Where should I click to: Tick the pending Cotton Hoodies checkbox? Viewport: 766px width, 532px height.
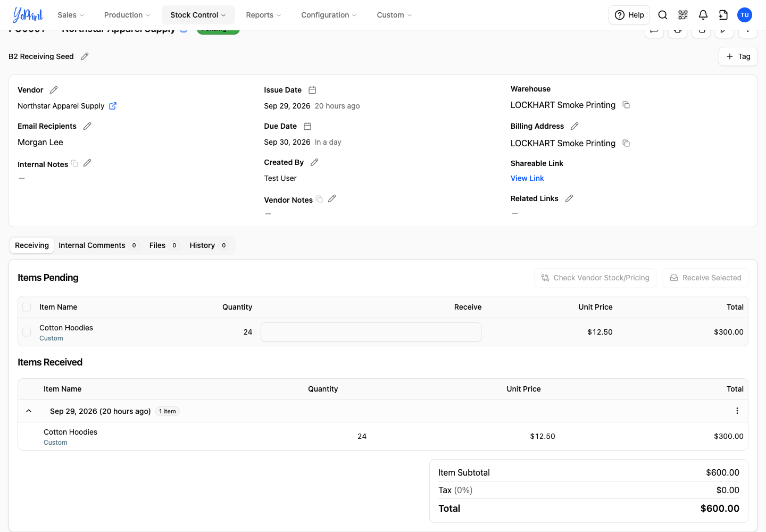[x=27, y=332]
